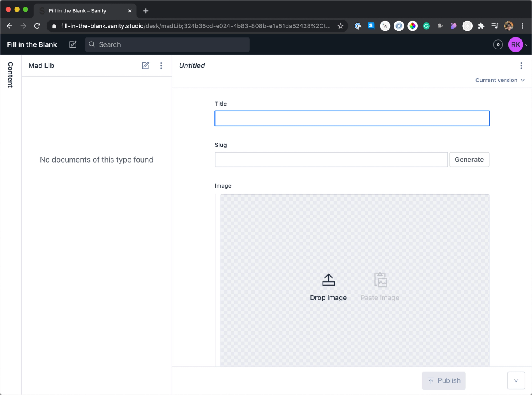Bookmark the page using the star icon
The height and width of the screenshot is (395, 532).
tap(340, 26)
